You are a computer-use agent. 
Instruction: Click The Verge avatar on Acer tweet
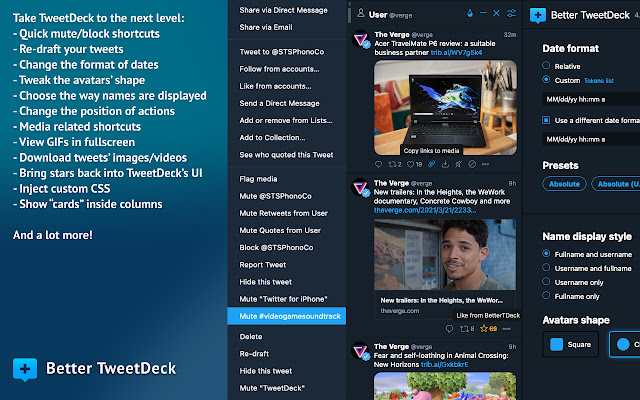(361, 40)
